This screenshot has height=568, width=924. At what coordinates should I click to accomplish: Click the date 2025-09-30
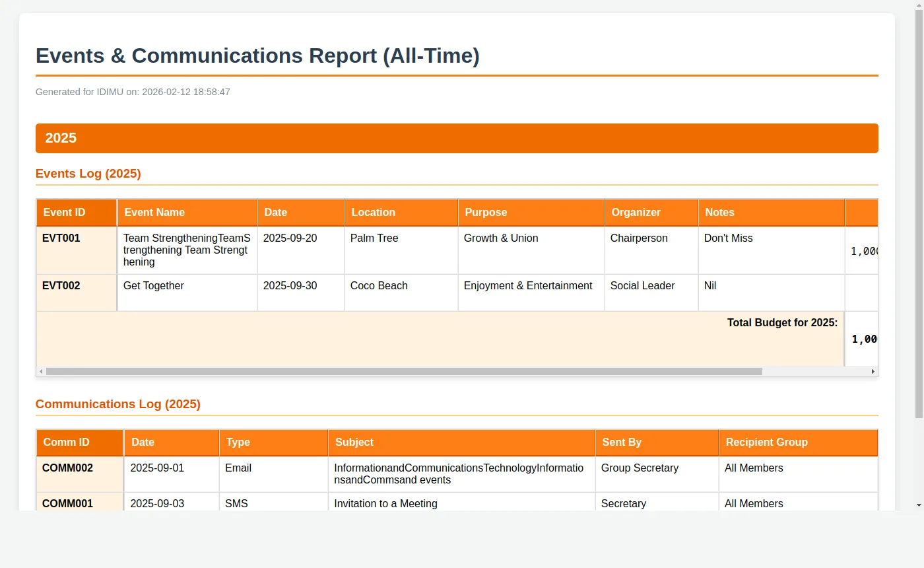[x=290, y=286]
